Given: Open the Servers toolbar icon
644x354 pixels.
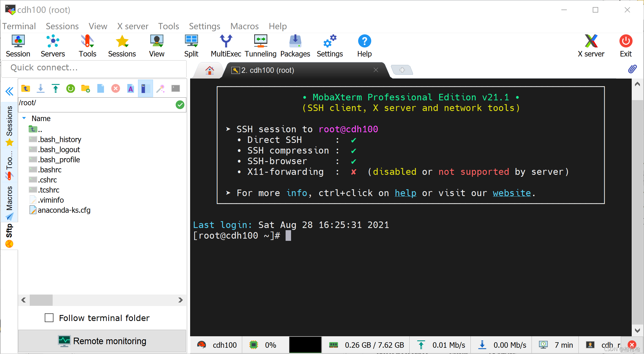Looking at the screenshot, I should click(x=53, y=46).
